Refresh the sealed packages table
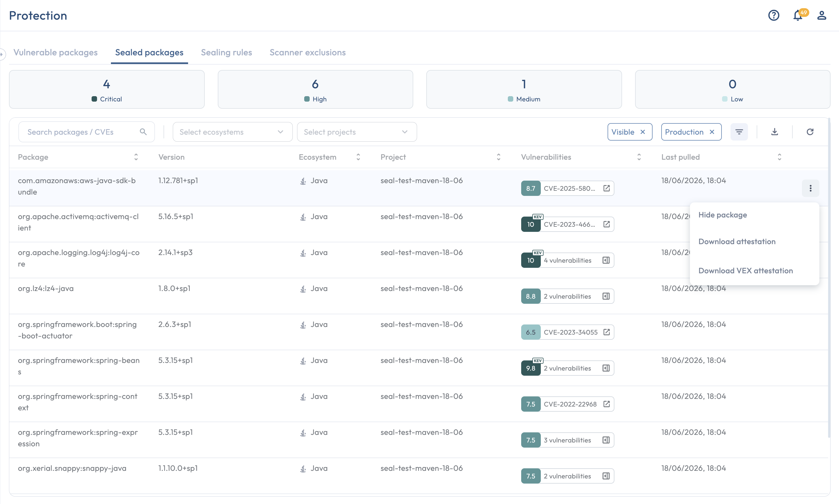The image size is (839, 504). pyautogui.click(x=810, y=132)
